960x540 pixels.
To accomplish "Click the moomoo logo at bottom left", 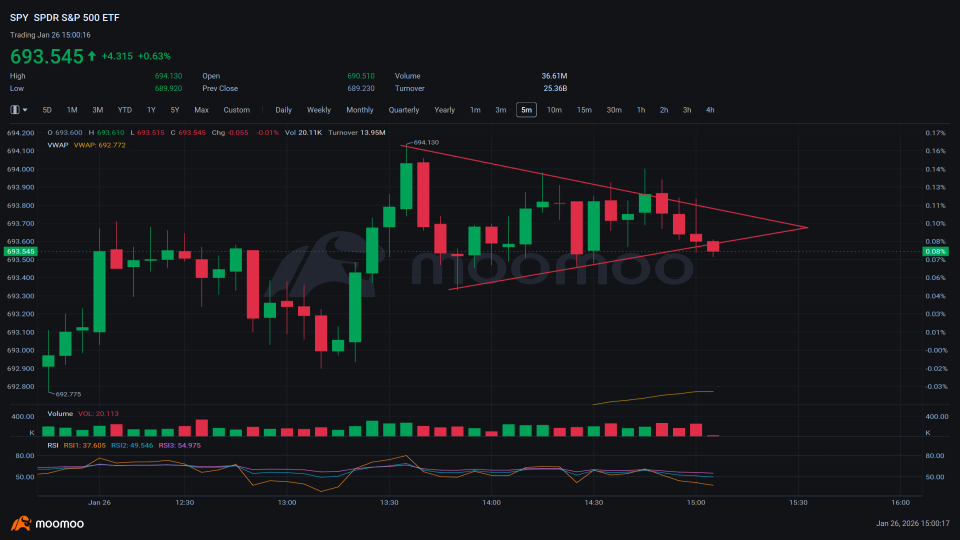I will pos(47,523).
